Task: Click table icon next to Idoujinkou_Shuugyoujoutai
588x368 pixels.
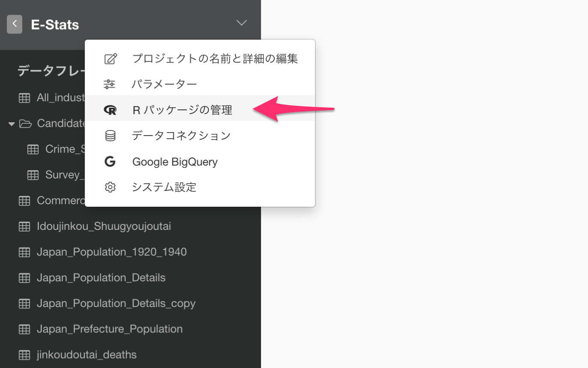Action: [24, 226]
